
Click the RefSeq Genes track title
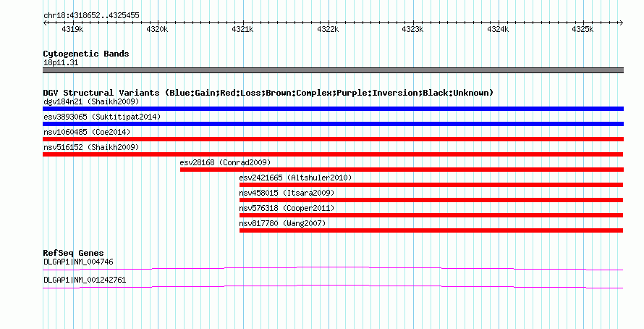[x=73, y=254]
